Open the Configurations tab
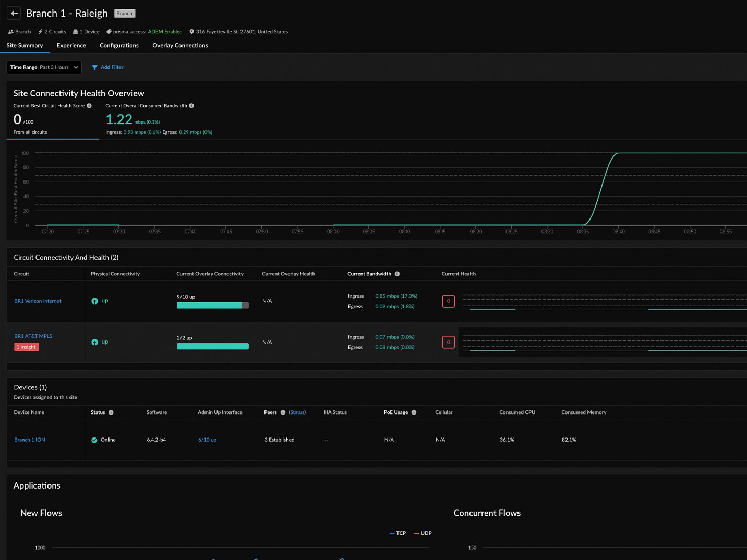 [x=119, y=46]
